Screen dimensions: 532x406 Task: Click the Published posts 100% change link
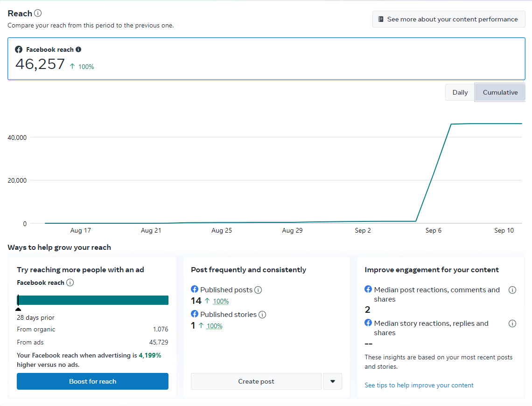click(x=221, y=301)
